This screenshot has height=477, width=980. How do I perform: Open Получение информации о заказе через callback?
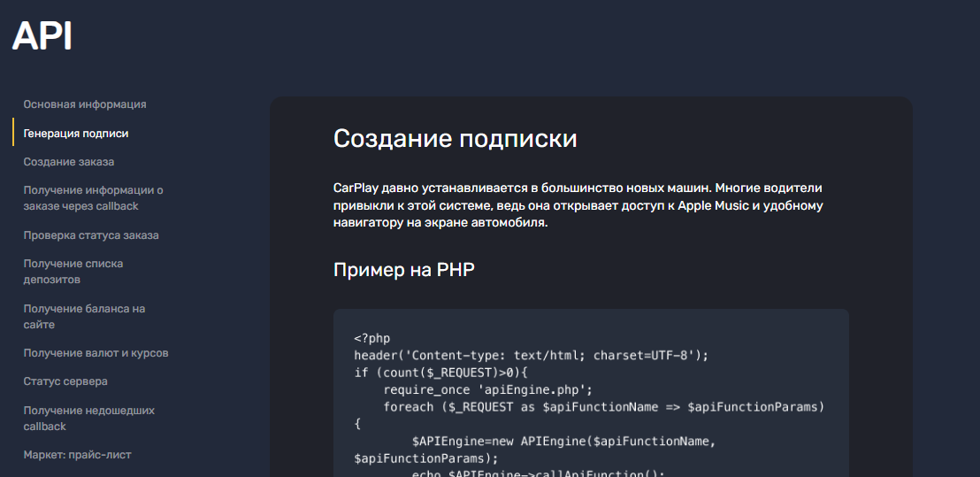click(x=93, y=198)
